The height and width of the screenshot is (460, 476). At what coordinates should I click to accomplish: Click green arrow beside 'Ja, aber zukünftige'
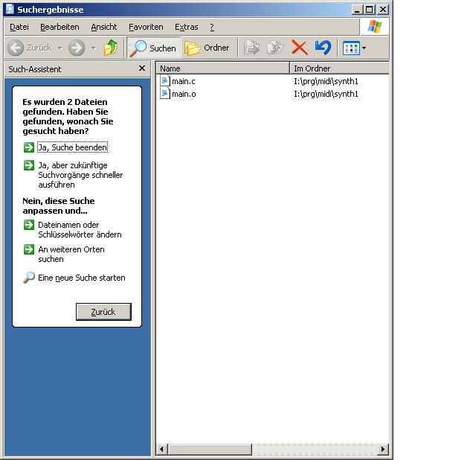coord(29,165)
